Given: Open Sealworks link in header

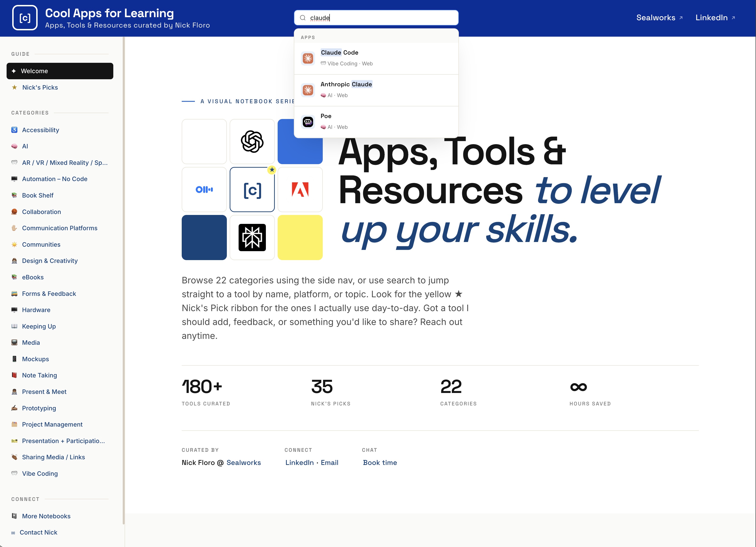Looking at the screenshot, I should point(659,18).
